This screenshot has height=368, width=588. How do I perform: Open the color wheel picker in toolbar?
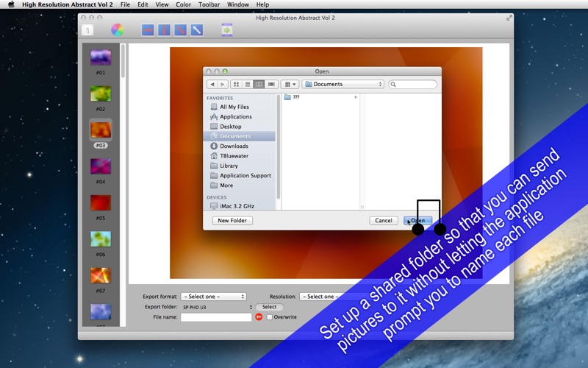[x=118, y=30]
